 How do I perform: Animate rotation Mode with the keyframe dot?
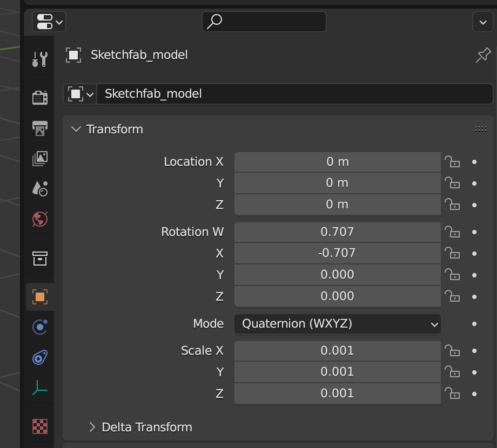click(474, 324)
